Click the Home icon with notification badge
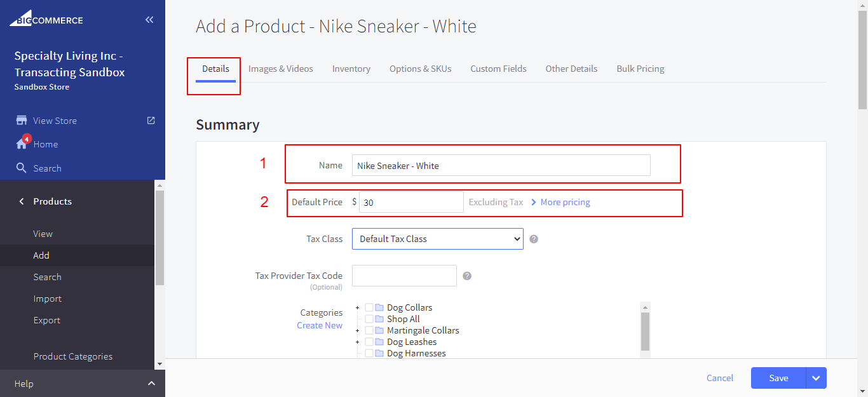The height and width of the screenshot is (397, 868). coord(22,143)
